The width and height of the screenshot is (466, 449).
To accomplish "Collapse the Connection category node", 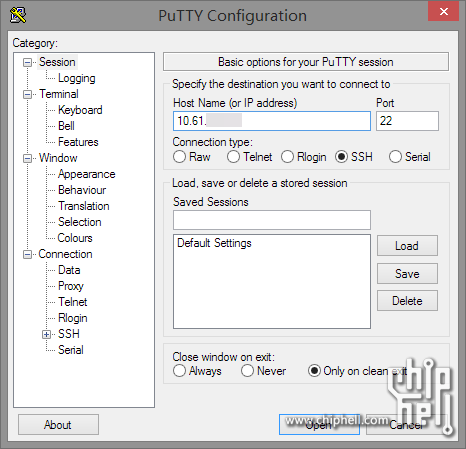I will click(x=27, y=255).
